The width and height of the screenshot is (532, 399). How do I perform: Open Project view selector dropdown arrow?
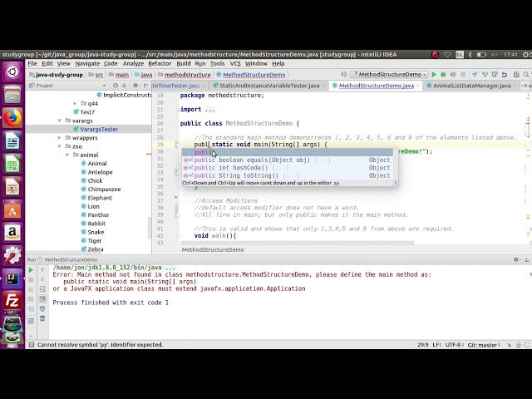click(104, 86)
